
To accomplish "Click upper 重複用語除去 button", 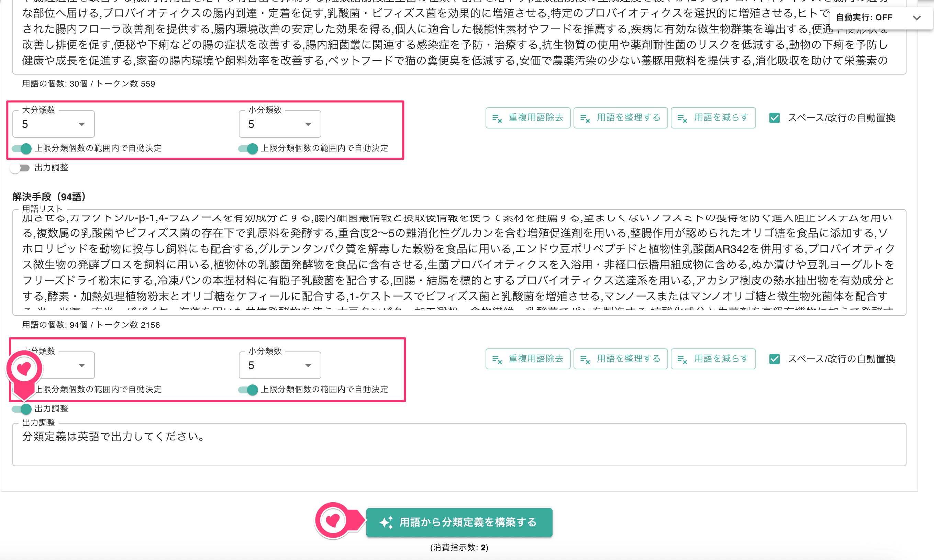I will pyautogui.click(x=528, y=118).
